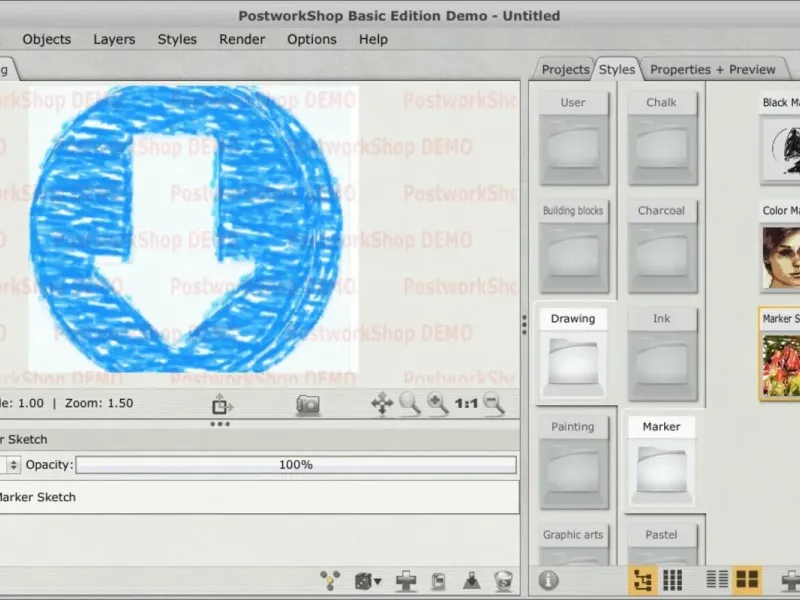Click the node graph icon in layer toolbar

(330, 581)
